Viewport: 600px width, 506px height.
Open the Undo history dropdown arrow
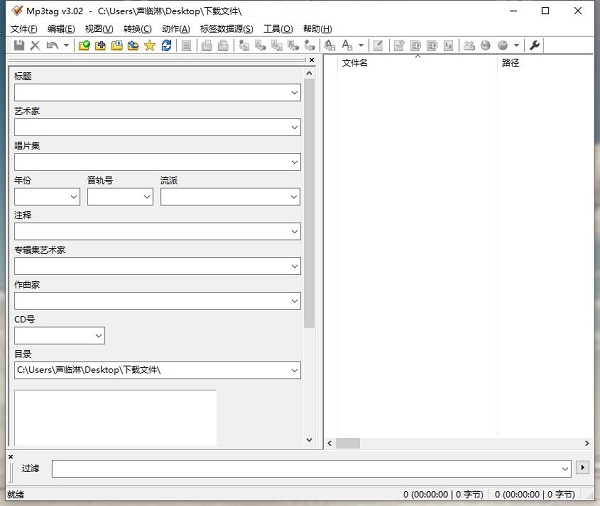[x=66, y=45]
